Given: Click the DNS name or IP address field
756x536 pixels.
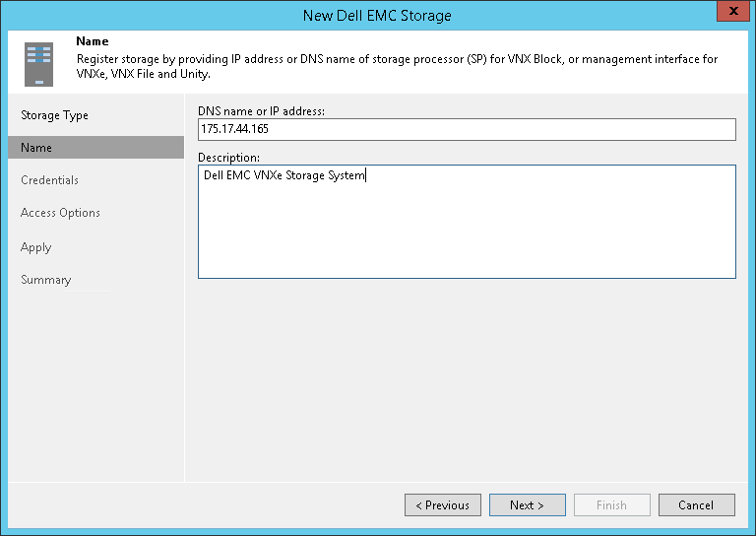Looking at the screenshot, I should [467, 130].
